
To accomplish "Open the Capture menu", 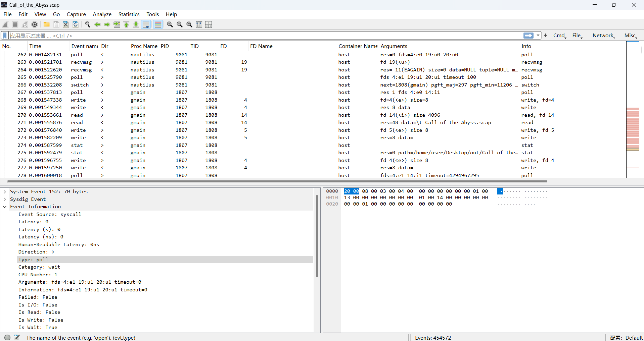I will pyautogui.click(x=76, y=14).
